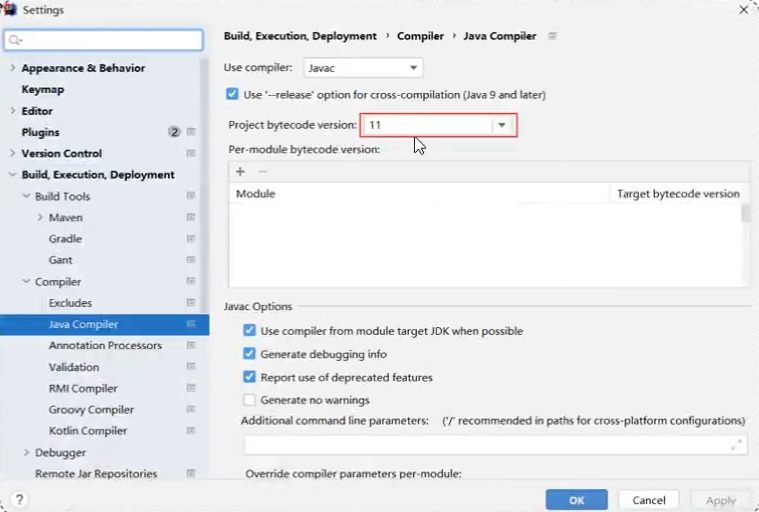
Task: Select Gradle in Build Tools
Action: tap(65, 239)
